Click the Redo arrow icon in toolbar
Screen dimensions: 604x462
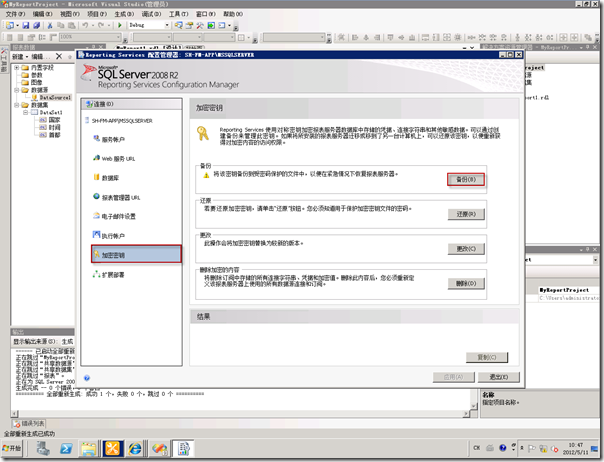(101, 25)
